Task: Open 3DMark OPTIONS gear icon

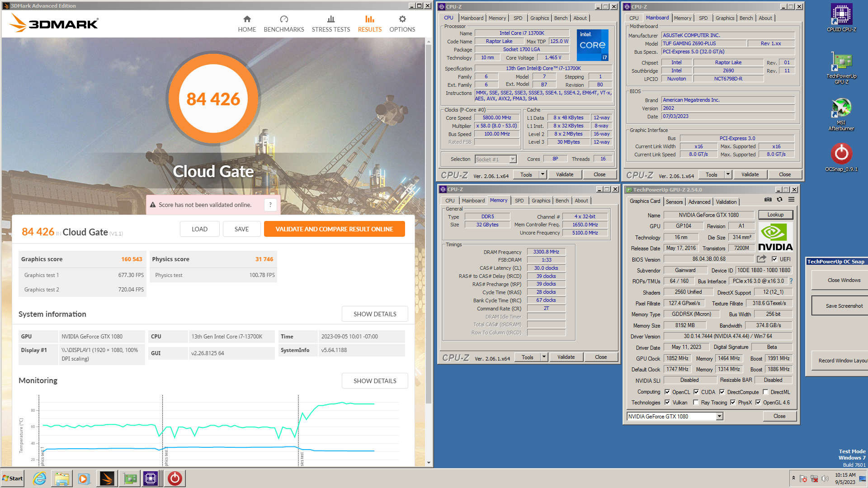Action: click(x=402, y=19)
